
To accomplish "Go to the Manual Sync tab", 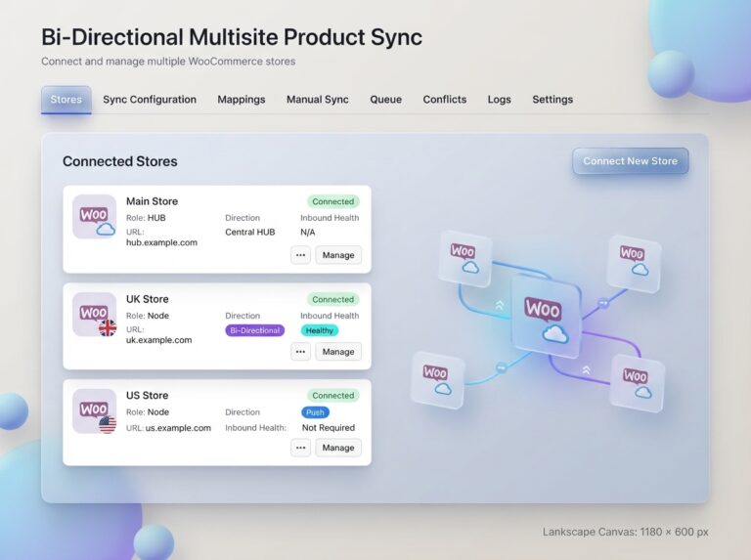I will coord(318,100).
